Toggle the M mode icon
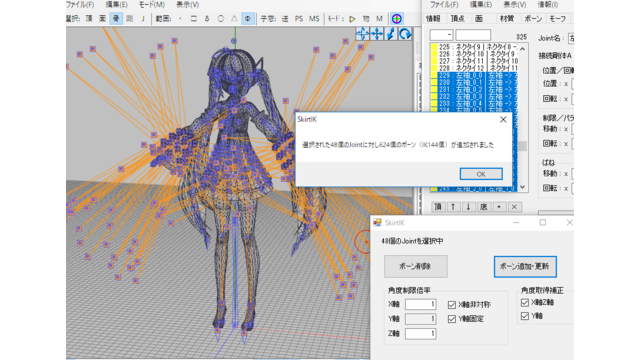Screen dimensions: 640x360 [x=379, y=19]
